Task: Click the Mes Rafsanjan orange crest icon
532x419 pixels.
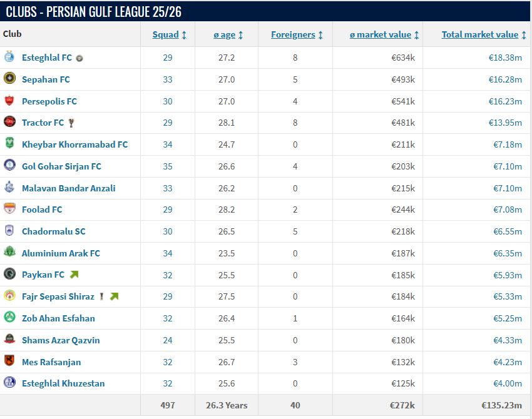Action: (9, 361)
